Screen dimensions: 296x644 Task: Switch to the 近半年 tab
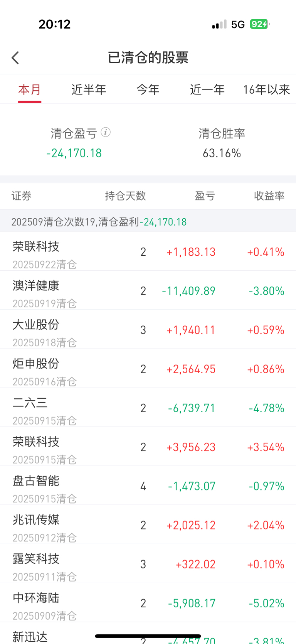coord(89,89)
